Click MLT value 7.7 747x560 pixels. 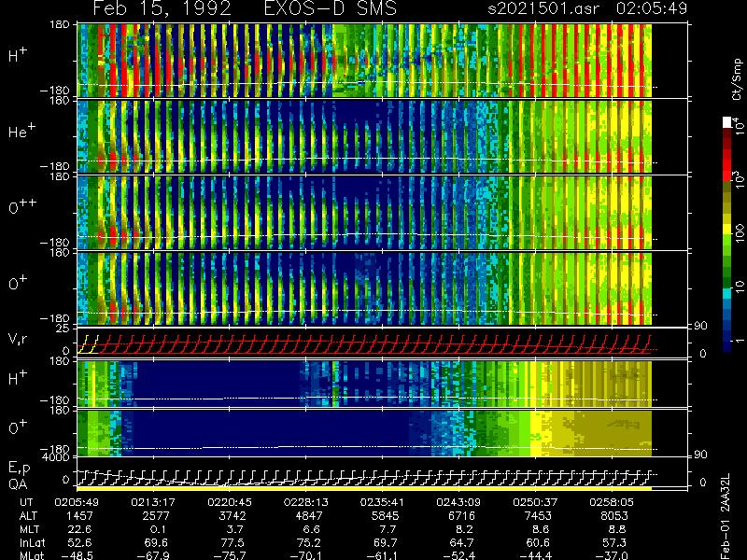388,529
